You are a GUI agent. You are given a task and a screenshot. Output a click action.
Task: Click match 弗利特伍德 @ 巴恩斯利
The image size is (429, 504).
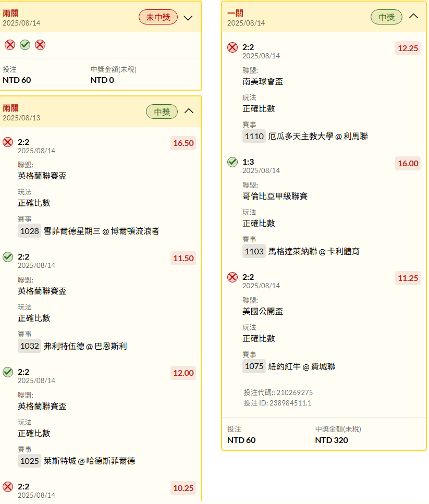coord(85,346)
